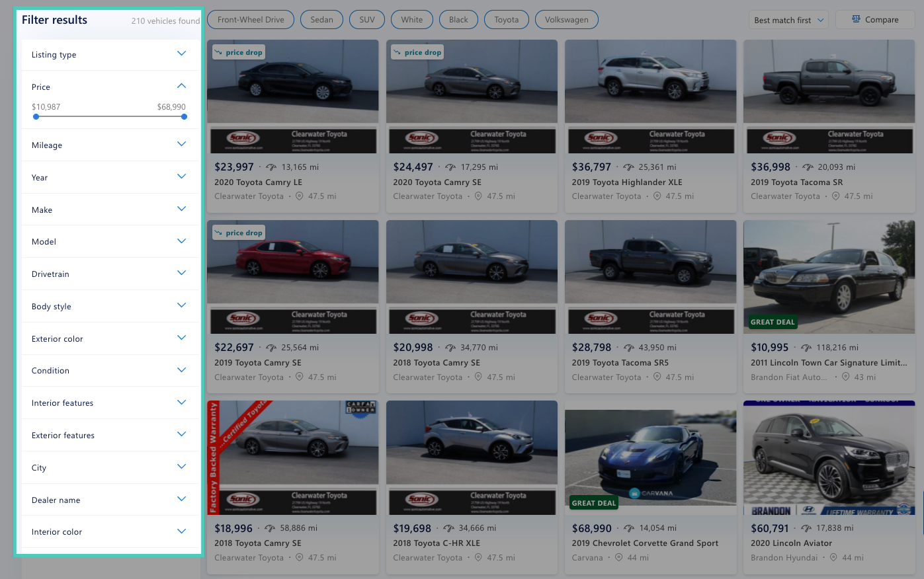The image size is (924, 579).
Task: Click mileage gauge icon on 2019 Tacoma SR5 card
Action: pyautogui.click(x=628, y=348)
